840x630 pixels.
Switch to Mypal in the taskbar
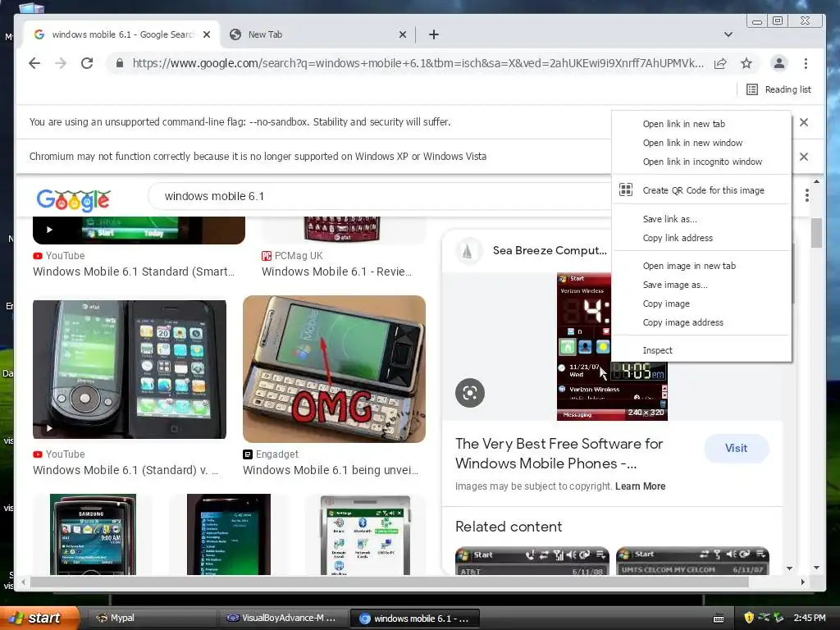click(x=150, y=619)
